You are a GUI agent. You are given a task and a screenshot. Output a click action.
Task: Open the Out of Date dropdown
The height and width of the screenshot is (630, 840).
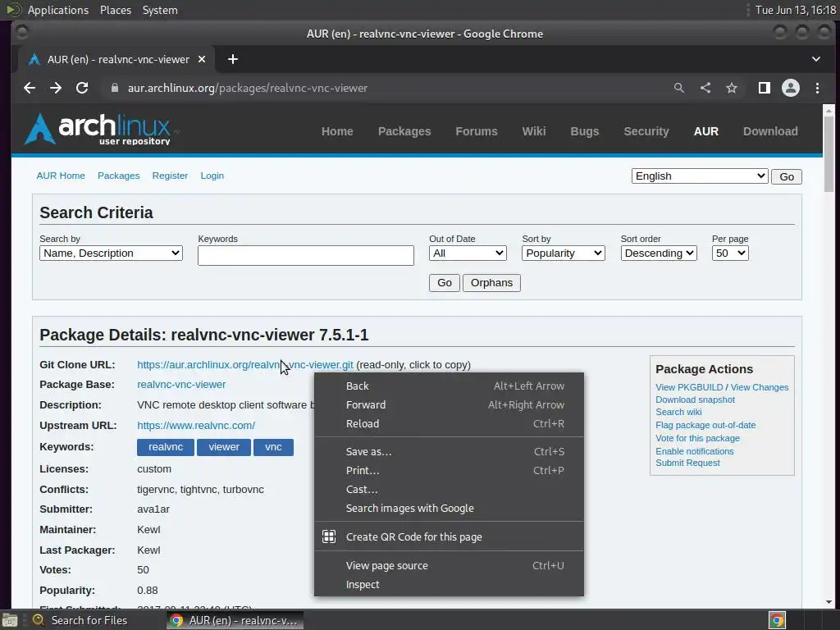pos(468,253)
